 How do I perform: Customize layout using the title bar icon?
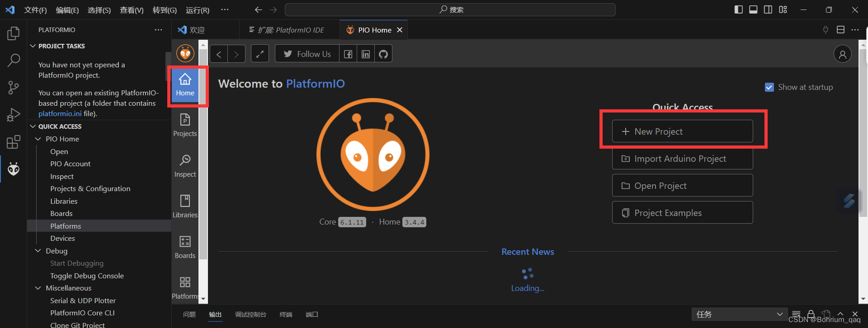coord(783,9)
